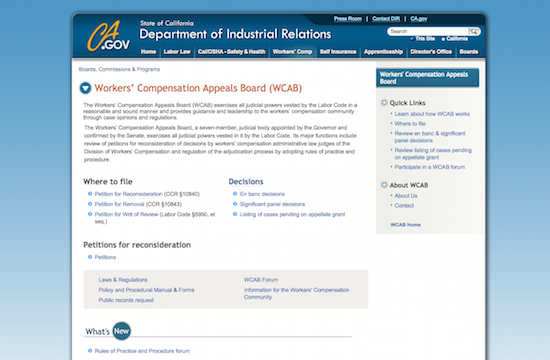Image resolution: width=550 pixels, height=360 pixels.
Task: Open the Workers' Comp menu
Action: point(292,52)
